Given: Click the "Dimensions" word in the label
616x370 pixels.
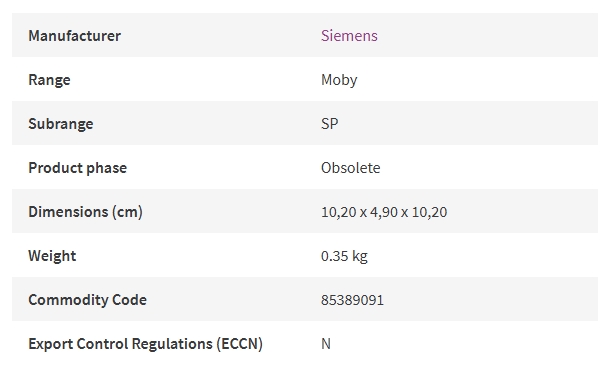Looking at the screenshot, I should (x=68, y=212).
